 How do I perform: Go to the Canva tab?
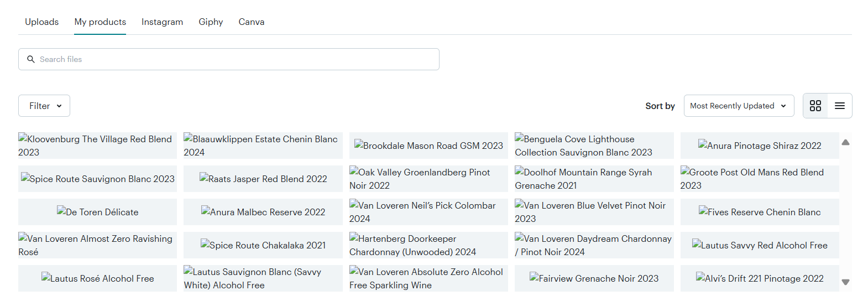[251, 22]
